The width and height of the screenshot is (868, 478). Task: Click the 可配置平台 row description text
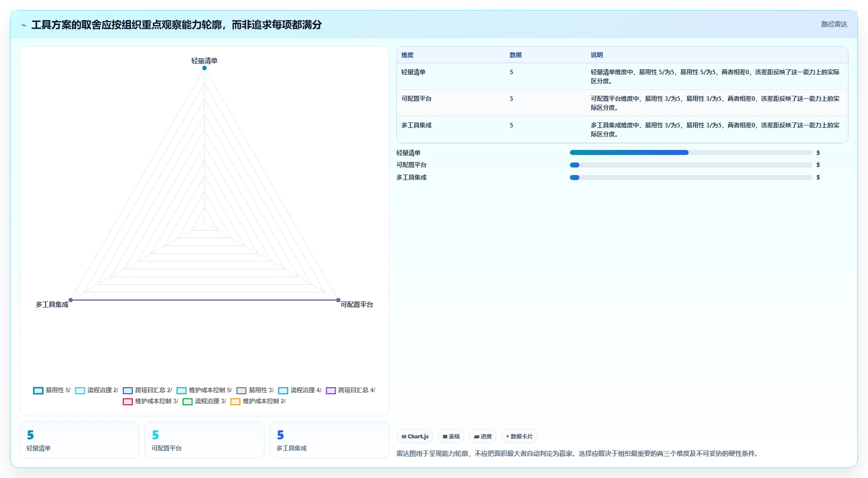pyautogui.click(x=715, y=103)
